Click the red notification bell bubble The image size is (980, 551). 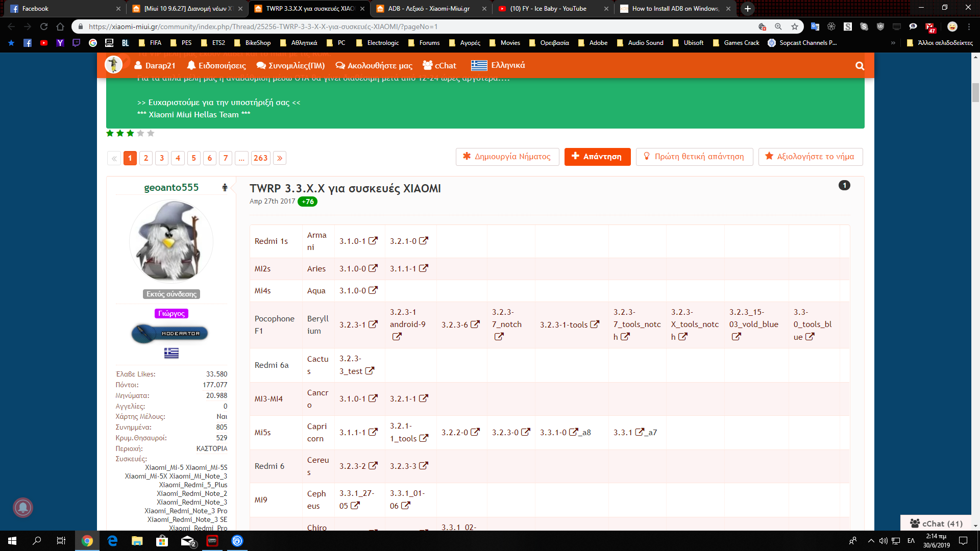tap(23, 507)
